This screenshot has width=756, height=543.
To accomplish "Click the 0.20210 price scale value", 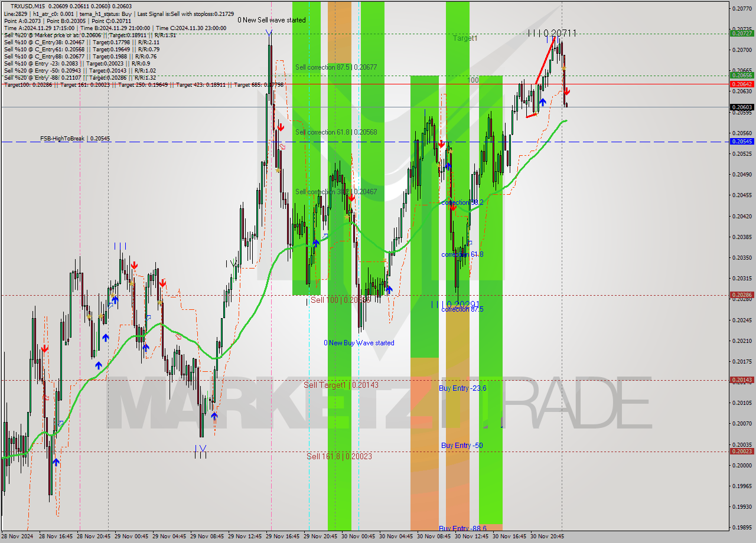I will click(x=742, y=341).
